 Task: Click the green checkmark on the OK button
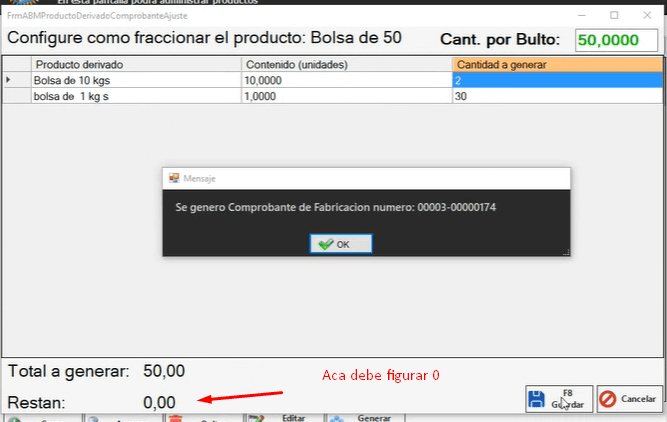point(324,245)
